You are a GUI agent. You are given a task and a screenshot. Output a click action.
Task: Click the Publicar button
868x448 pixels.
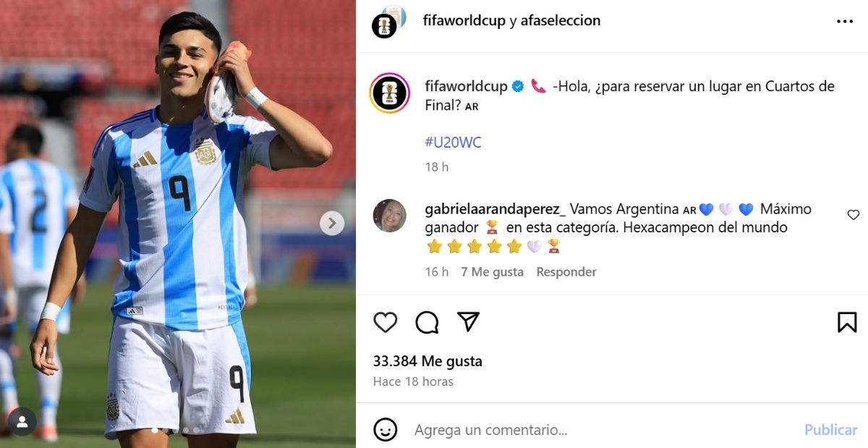click(830, 430)
